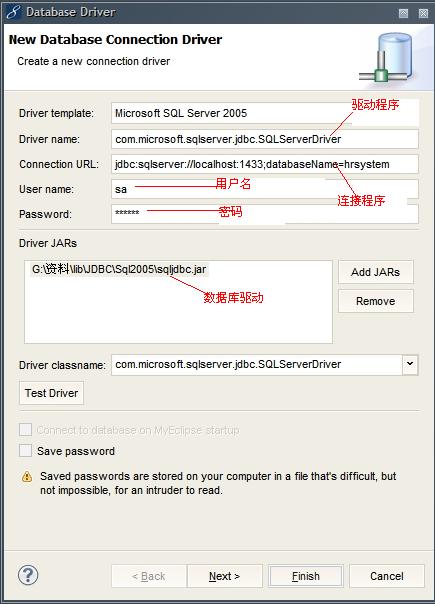
Task: Click the help question mark icon
Action: tap(28, 575)
